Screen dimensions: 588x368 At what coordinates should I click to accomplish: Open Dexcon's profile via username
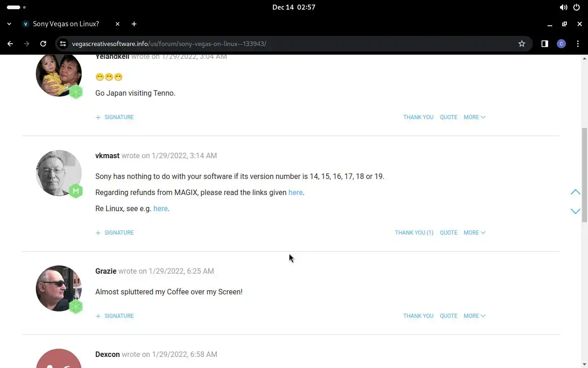tap(107, 354)
